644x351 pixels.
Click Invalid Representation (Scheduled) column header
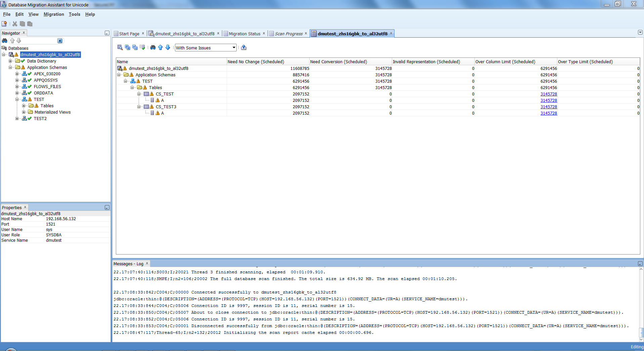tap(433, 62)
